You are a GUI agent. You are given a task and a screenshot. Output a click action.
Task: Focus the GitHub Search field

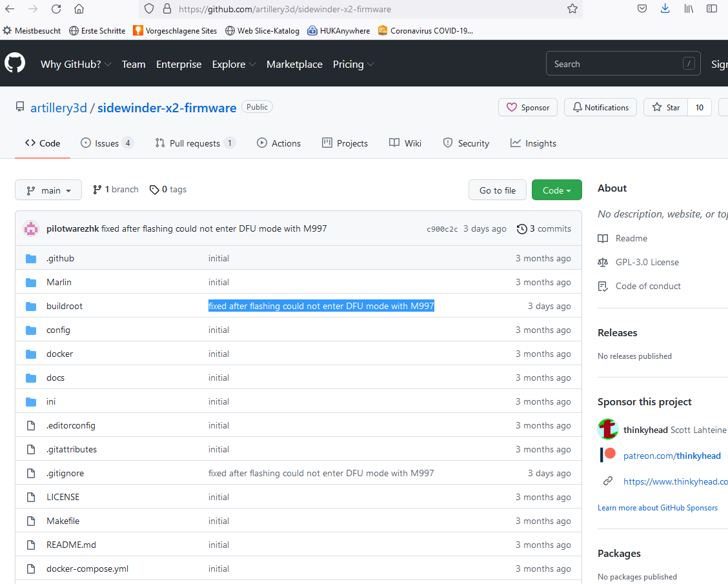click(x=623, y=64)
